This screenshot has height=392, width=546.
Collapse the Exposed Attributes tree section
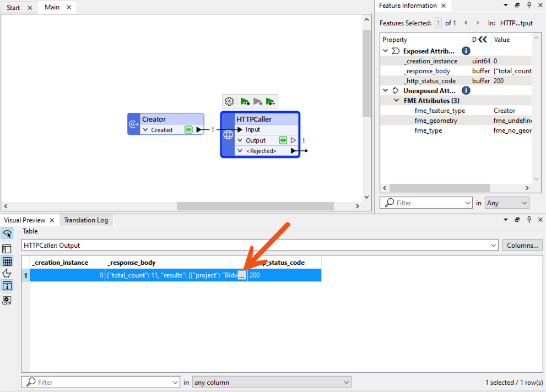(x=386, y=51)
